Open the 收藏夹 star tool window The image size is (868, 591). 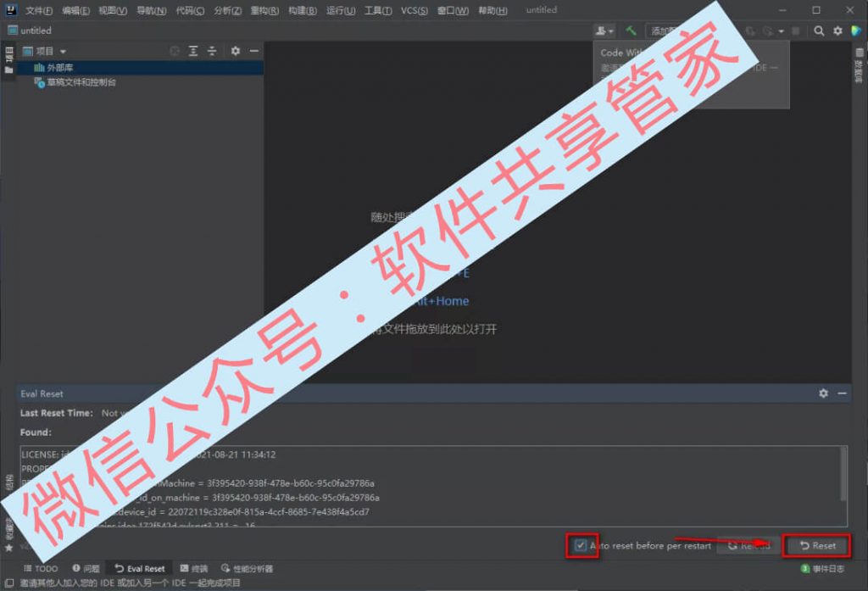tap(8, 535)
